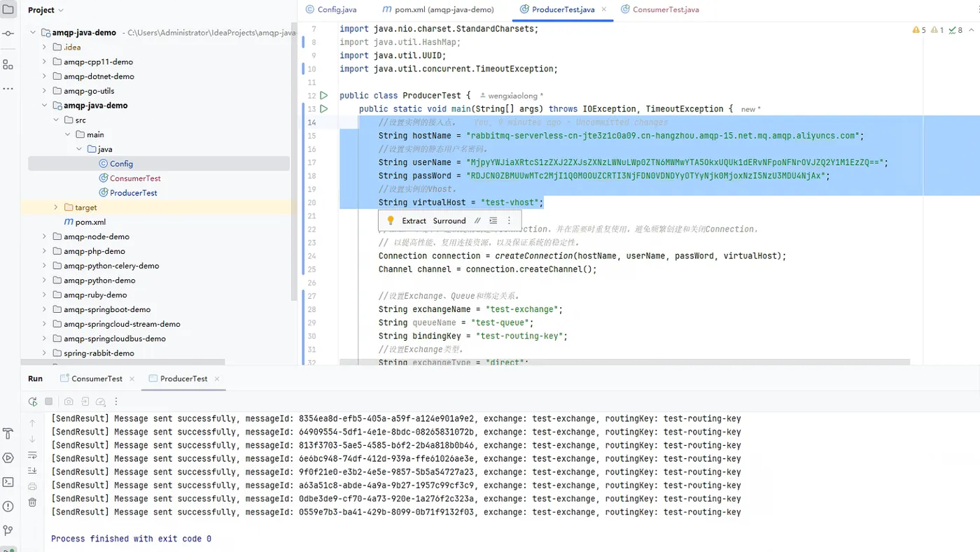Click the typo checkmark 8 indicator
The height and width of the screenshot is (552, 980).
point(956,30)
